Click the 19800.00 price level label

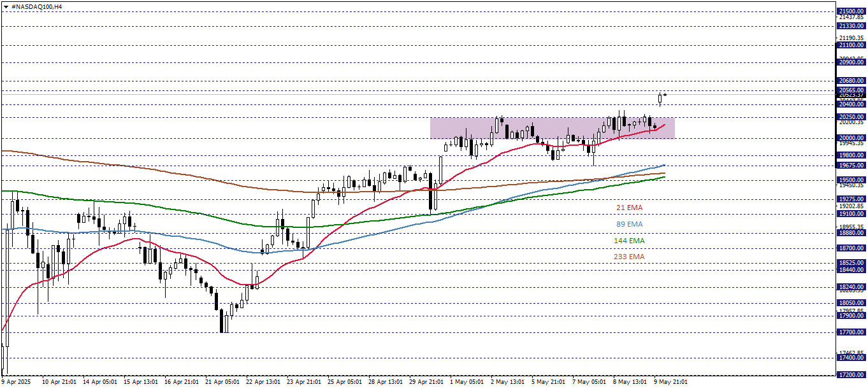pyautogui.click(x=852, y=155)
